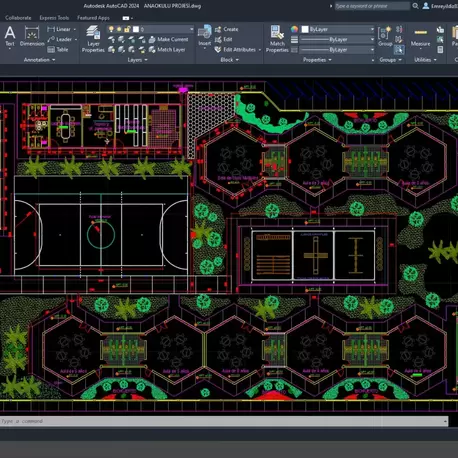
Task: Click the linetype icon in Properties
Action: (x=294, y=50)
